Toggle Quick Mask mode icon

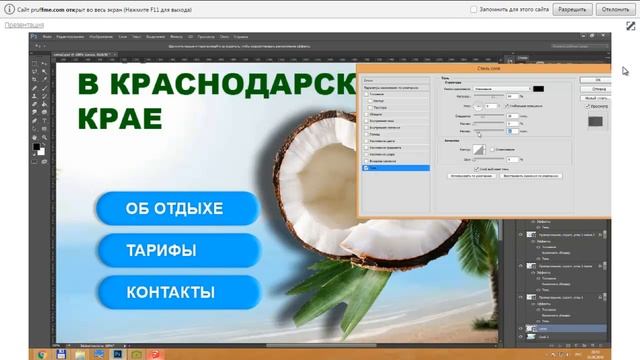[x=35, y=162]
